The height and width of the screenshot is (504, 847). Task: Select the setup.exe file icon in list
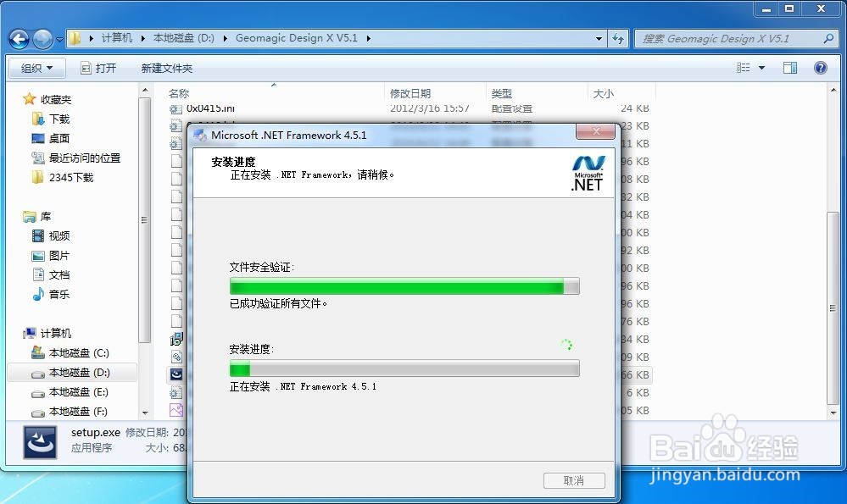click(x=176, y=374)
